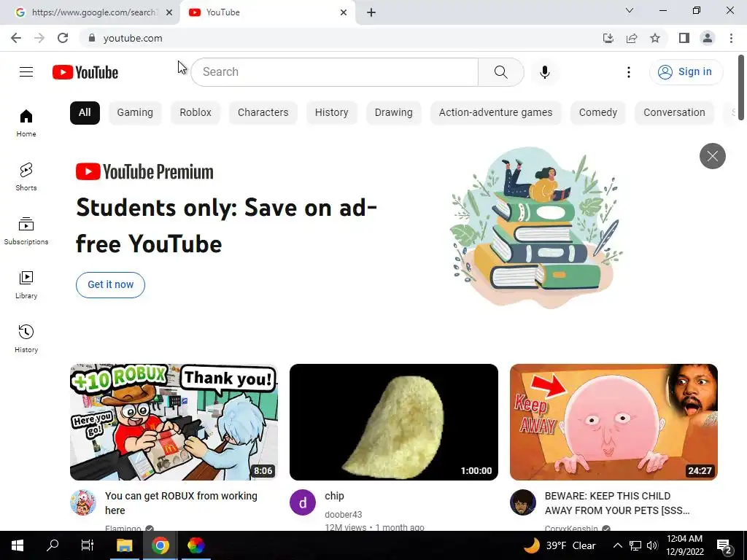Click browser back arrow
The image size is (747, 560).
click(x=16, y=38)
